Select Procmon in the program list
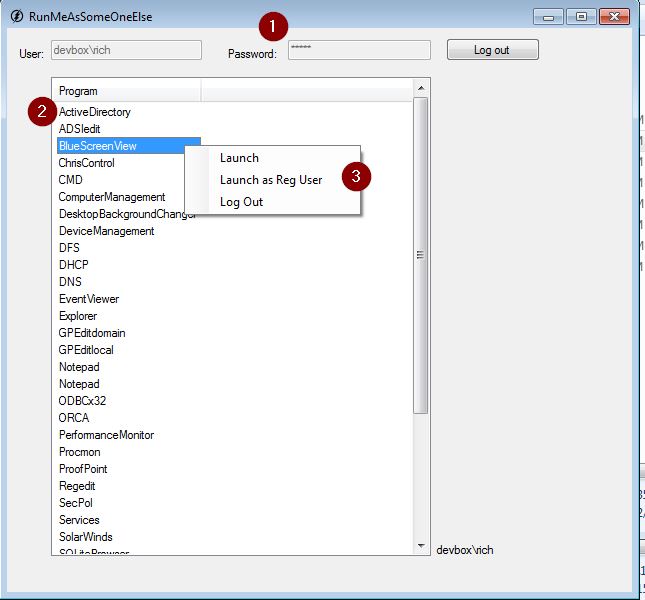645x600 pixels. [79, 452]
